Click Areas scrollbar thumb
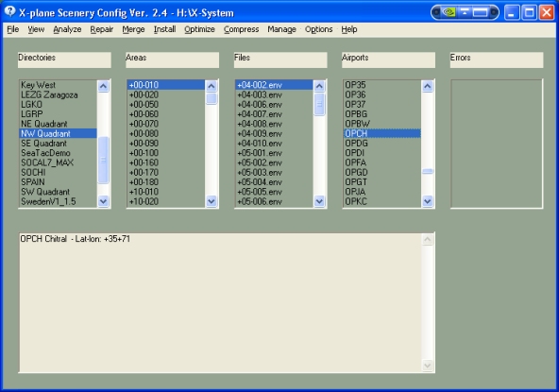The height and width of the screenshot is (392, 559). (x=212, y=98)
